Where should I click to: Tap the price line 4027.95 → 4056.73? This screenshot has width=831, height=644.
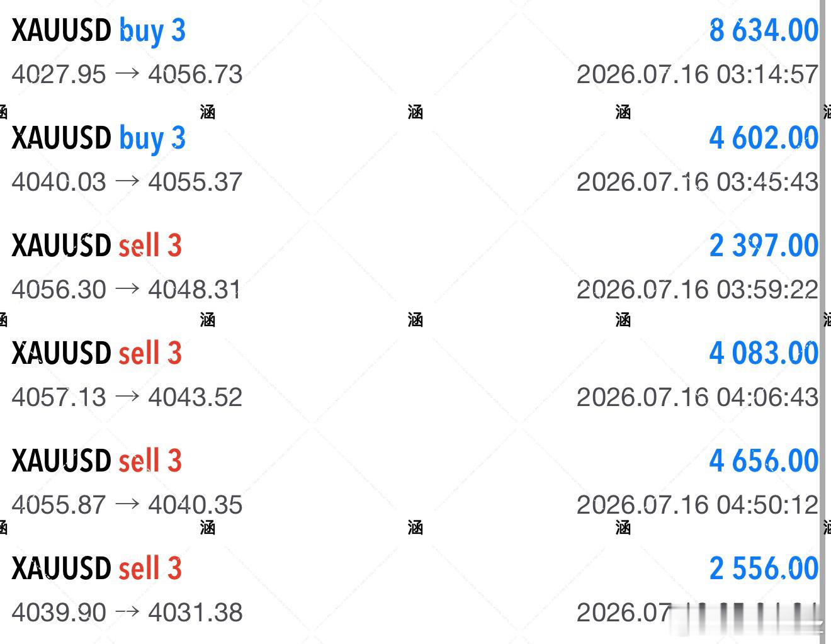click(127, 74)
